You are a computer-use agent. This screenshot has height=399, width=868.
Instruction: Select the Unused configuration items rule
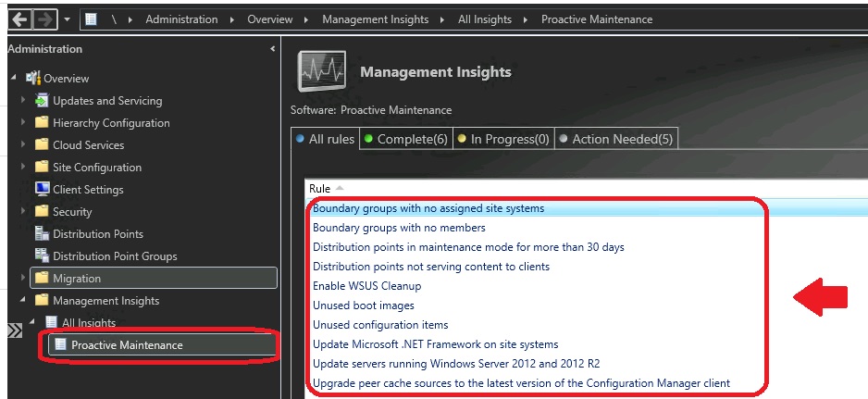pyautogui.click(x=380, y=325)
